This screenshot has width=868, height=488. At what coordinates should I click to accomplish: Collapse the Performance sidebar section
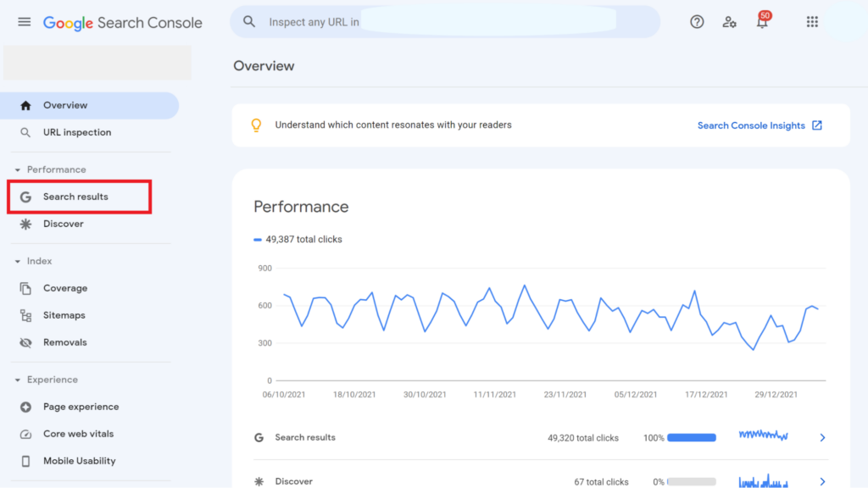[18, 169]
